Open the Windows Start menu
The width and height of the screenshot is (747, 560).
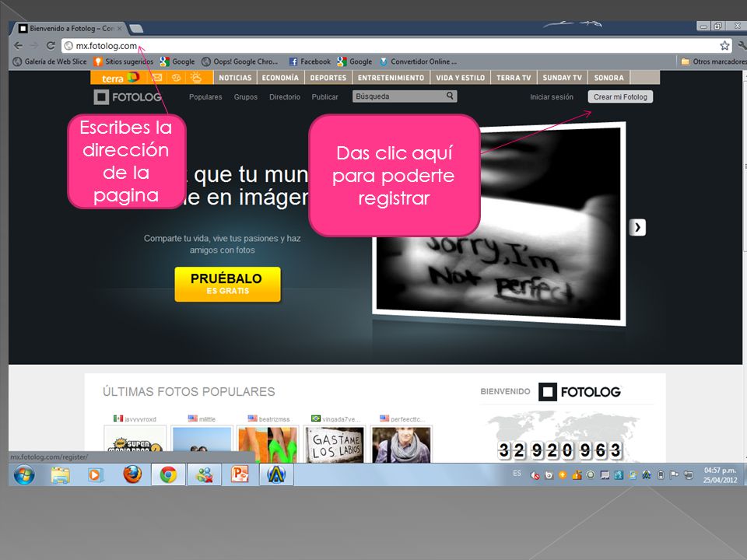coord(24,474)
